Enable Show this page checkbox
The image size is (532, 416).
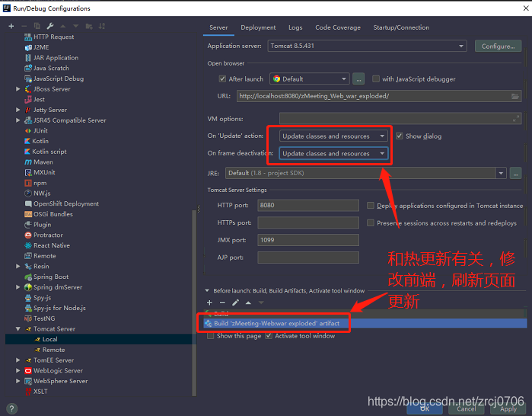[x=211, y=336]
